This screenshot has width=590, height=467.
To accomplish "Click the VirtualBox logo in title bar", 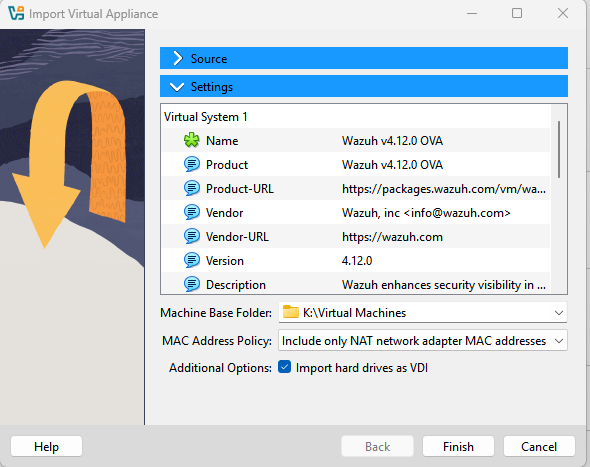I will pos(16,13).
